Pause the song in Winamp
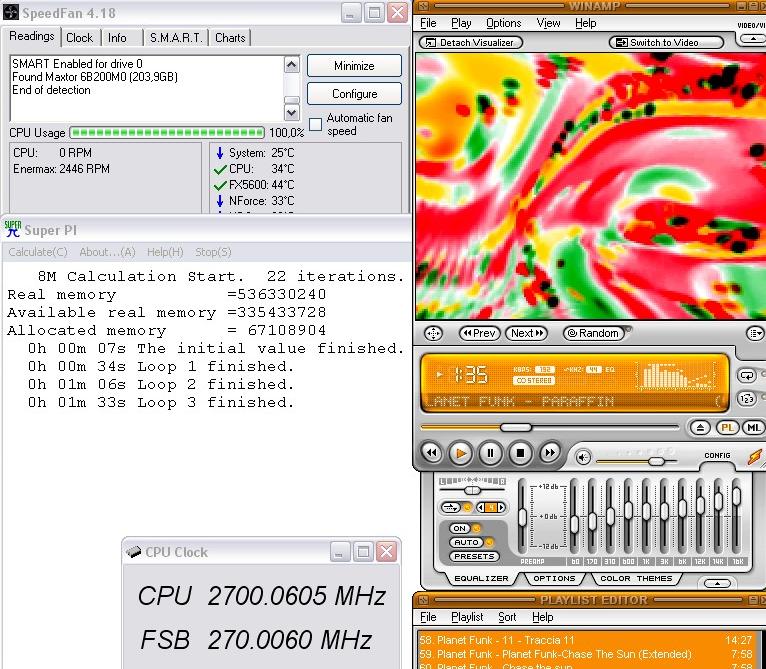This screenshot has width=766, height=669. coord(490,453)
